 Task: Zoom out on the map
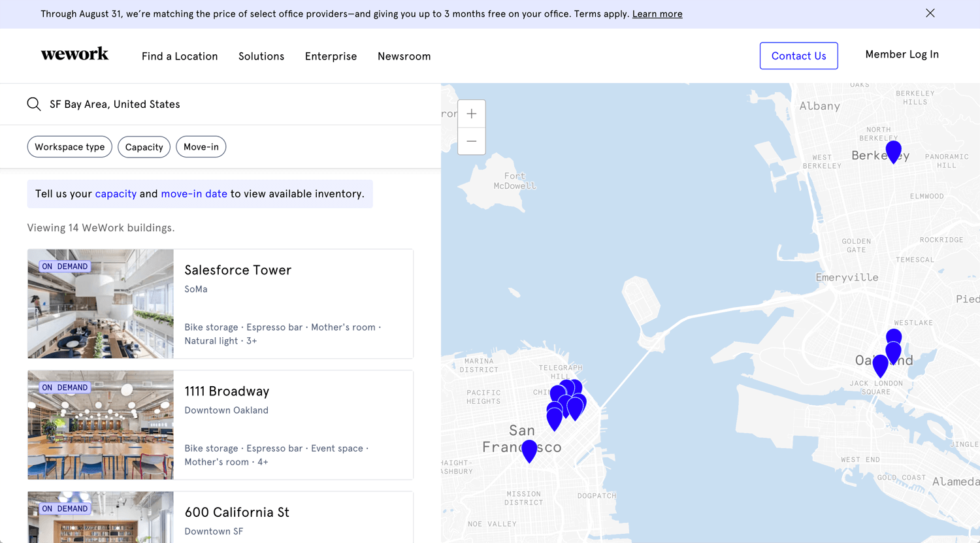pos(472,141)
